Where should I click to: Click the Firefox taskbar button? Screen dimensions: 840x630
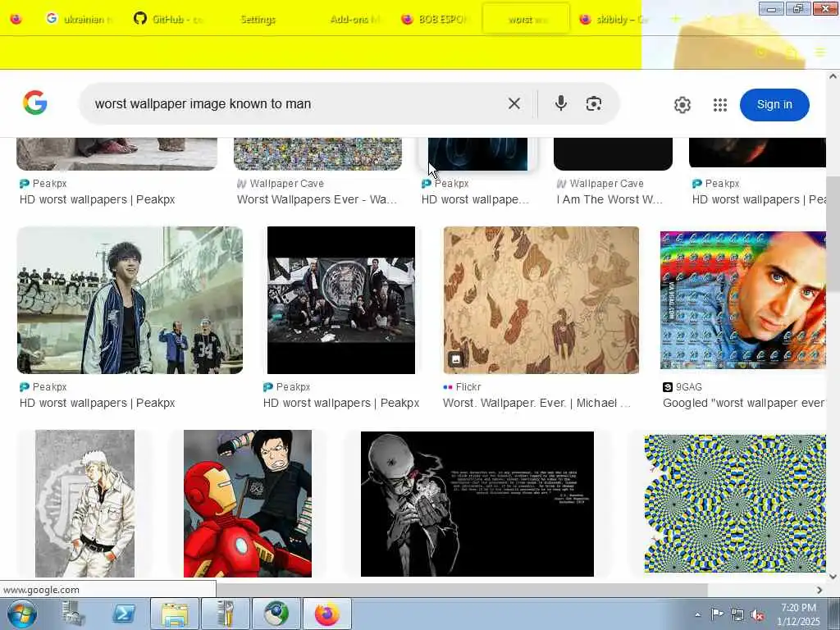[326, 614]
